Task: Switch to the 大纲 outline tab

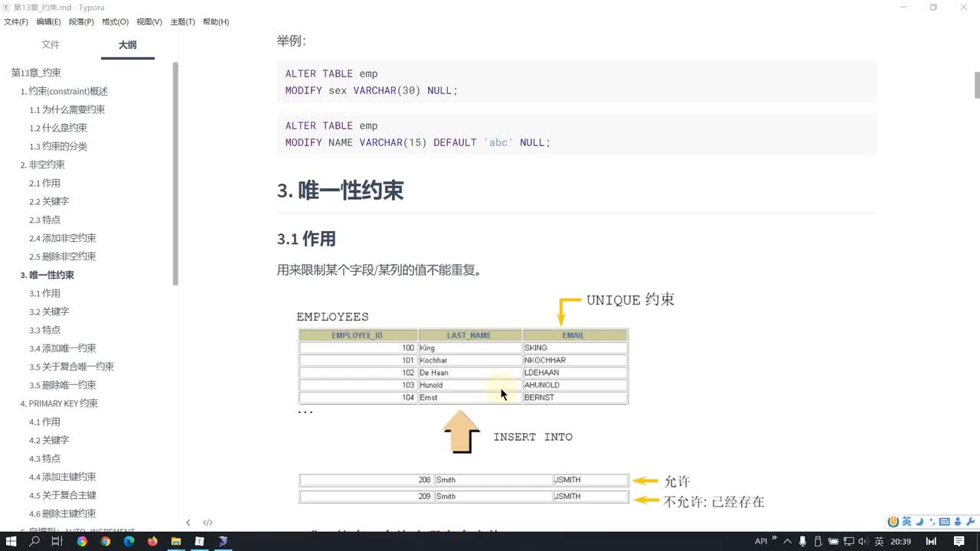Action: 128,45
